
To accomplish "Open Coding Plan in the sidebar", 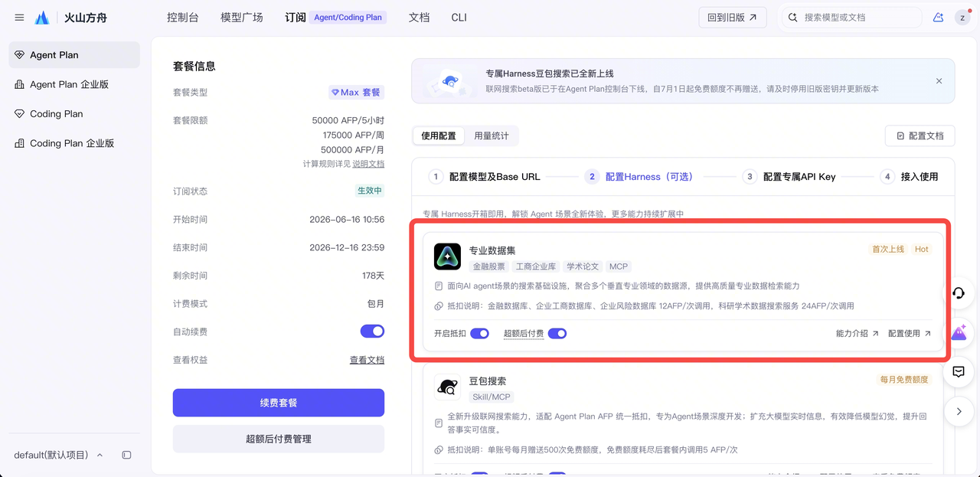I will click(74, 114).
